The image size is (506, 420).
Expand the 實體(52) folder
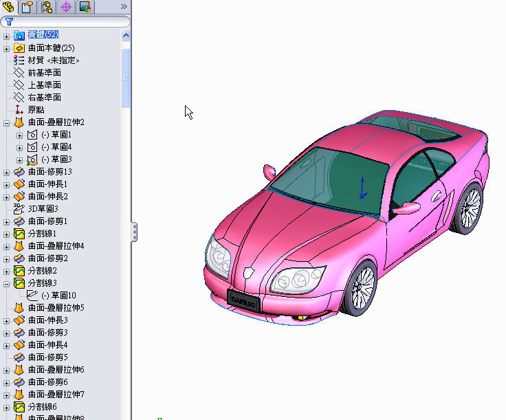tap(6, 36)
